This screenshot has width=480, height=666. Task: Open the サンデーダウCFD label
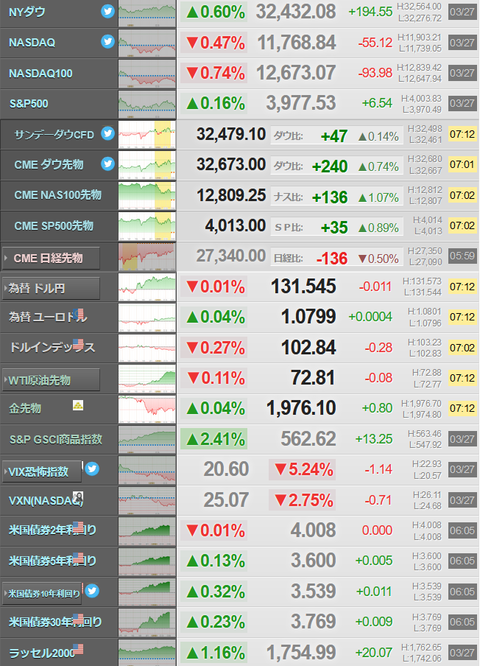tap(54, 135)
